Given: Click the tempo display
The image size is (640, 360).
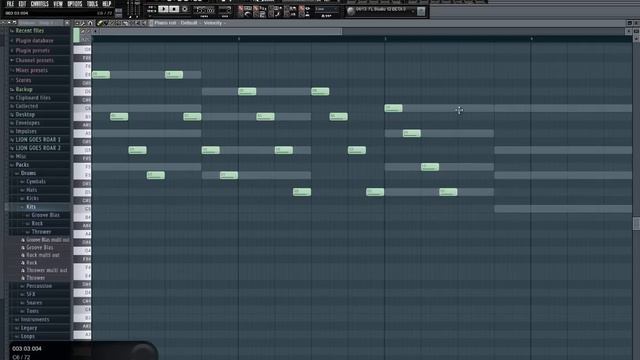Looking at the screenshot, I should (204, 9).
